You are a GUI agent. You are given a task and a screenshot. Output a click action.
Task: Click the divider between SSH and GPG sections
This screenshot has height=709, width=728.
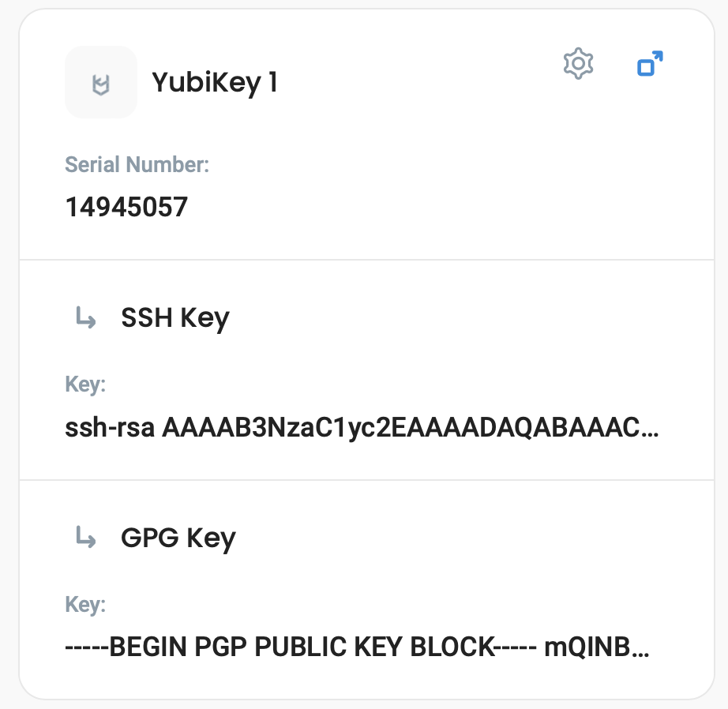366,480
